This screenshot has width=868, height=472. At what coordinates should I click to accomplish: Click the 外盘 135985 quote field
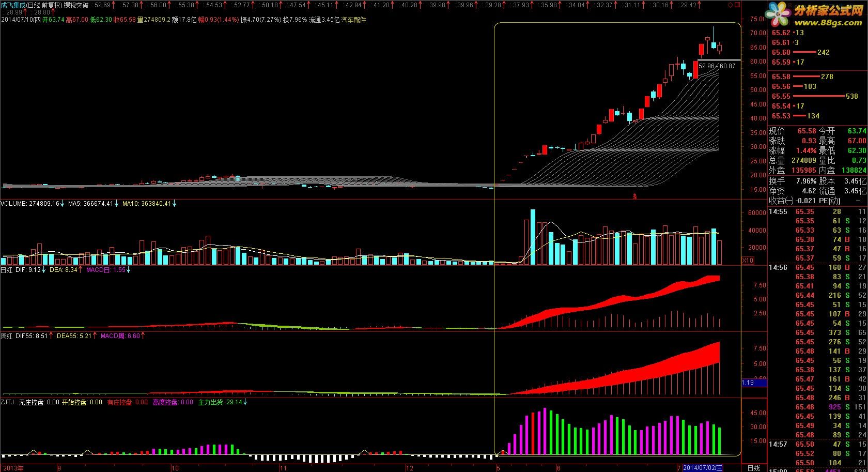pos(793,170)
